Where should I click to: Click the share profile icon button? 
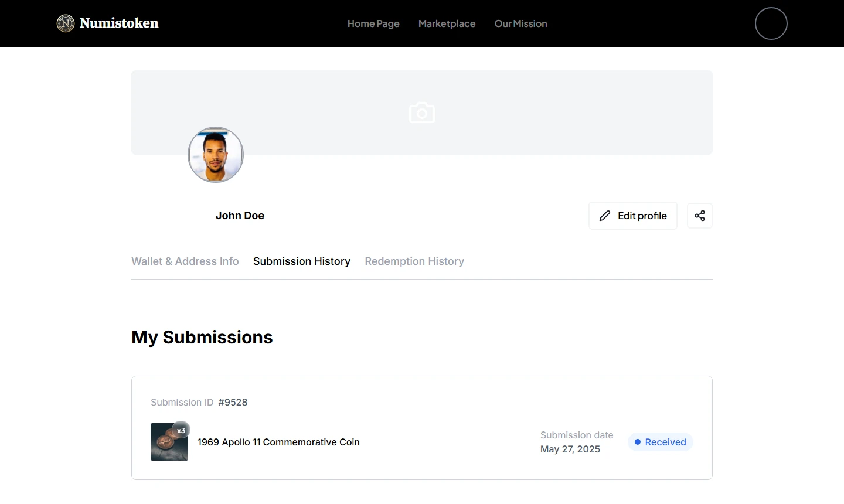pos(700,216)
